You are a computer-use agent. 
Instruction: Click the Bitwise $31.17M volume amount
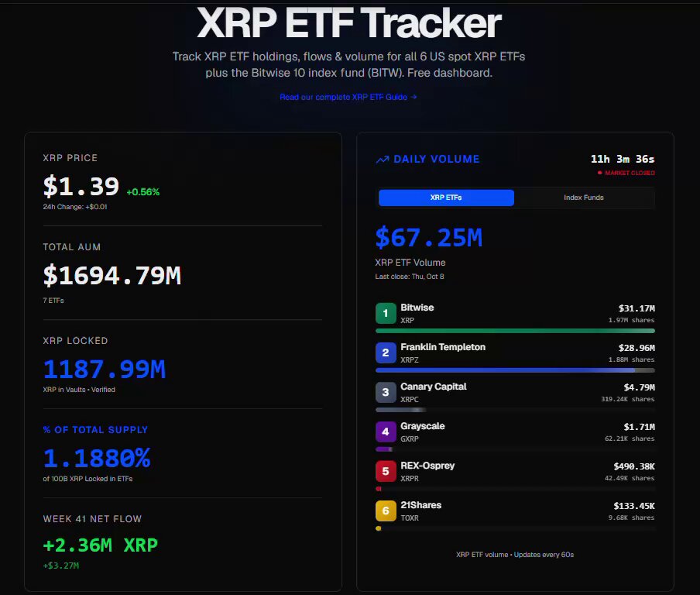tap(637, 308)
